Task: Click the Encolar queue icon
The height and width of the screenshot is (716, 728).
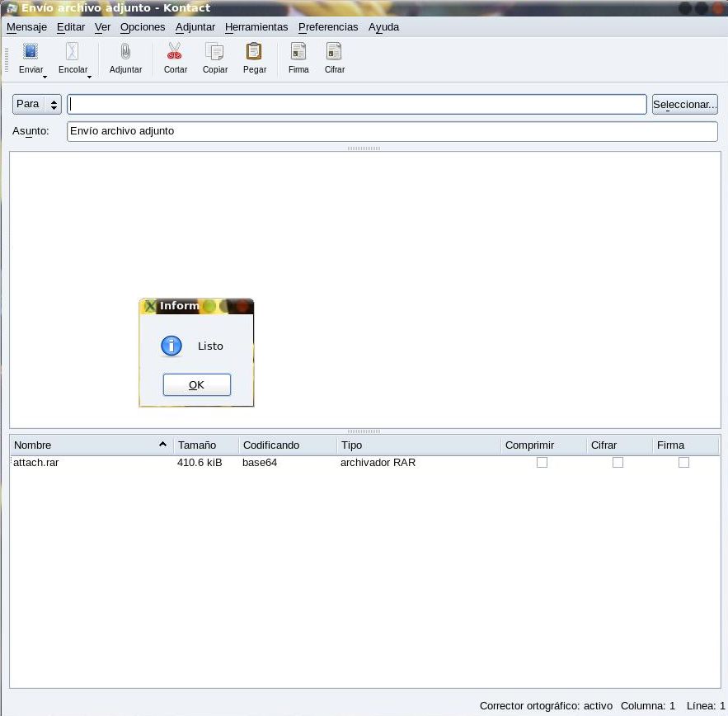Action: coord(72,52)
